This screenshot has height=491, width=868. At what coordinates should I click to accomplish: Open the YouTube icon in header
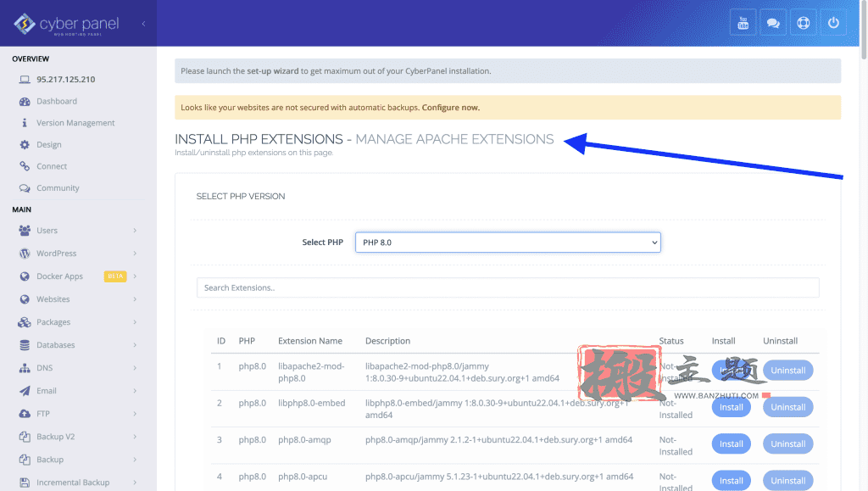(743, 23)
